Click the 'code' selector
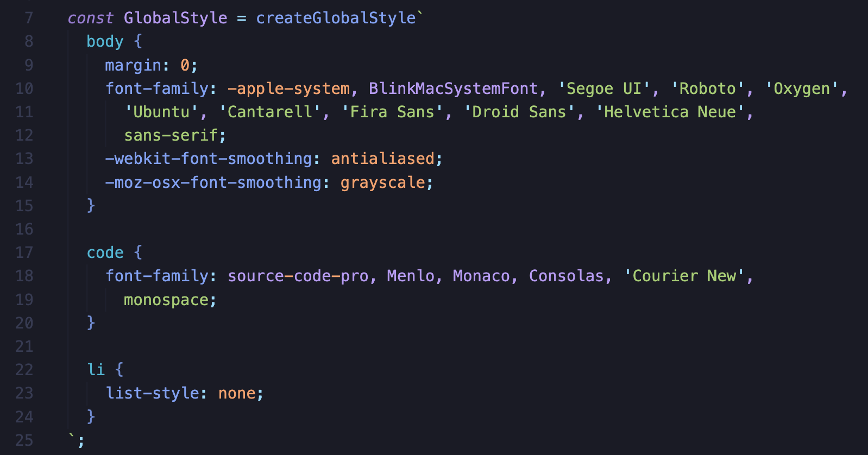 [x=105, y=252]
